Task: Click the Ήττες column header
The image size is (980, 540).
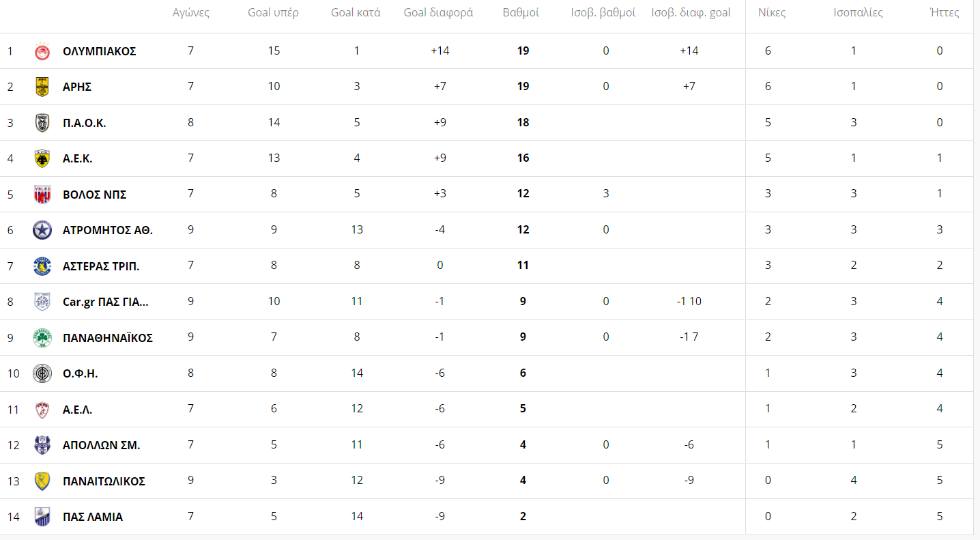Action: [x=945, y=13]
